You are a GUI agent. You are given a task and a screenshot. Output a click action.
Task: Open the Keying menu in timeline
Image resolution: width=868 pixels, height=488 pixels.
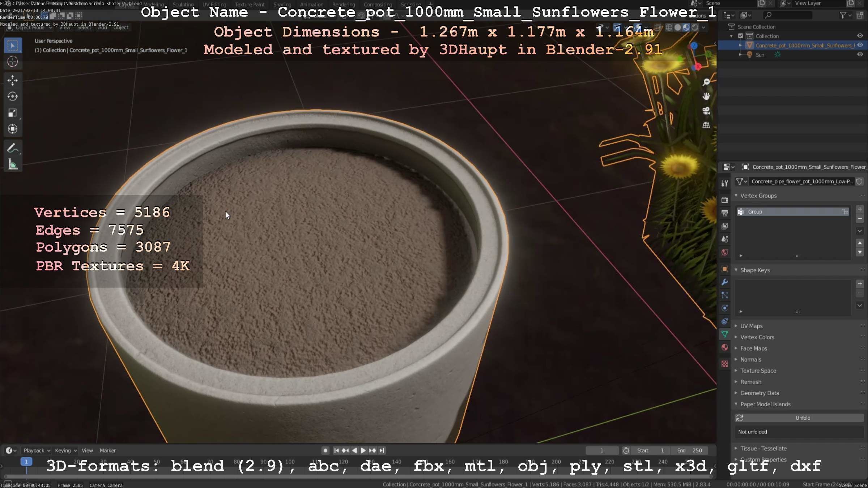(66, 450)
